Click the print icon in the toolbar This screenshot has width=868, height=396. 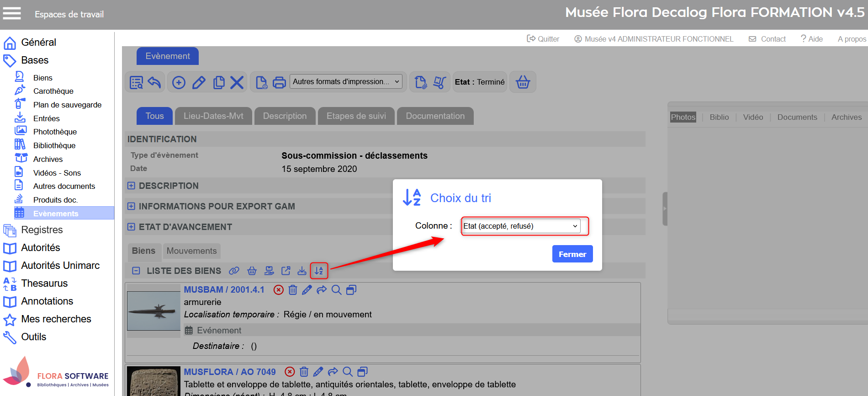[x=279, y=82]
